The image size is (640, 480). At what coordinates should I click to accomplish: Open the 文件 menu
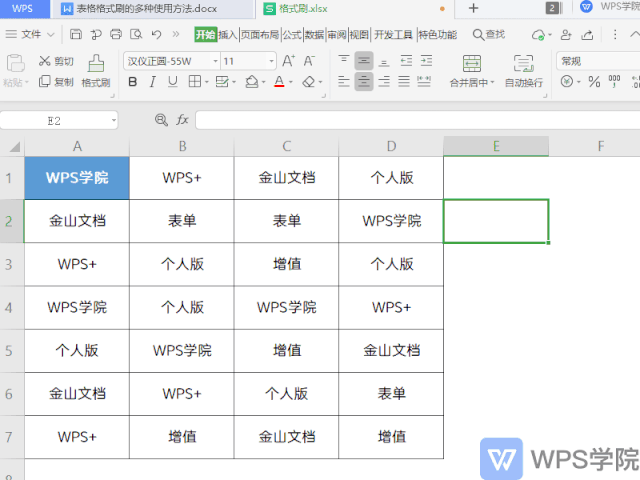pos(31,34)
